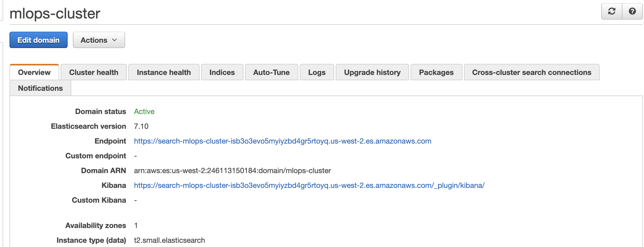Switch to the Packages tab
The image size is (644, 247).
click(436, 72)
